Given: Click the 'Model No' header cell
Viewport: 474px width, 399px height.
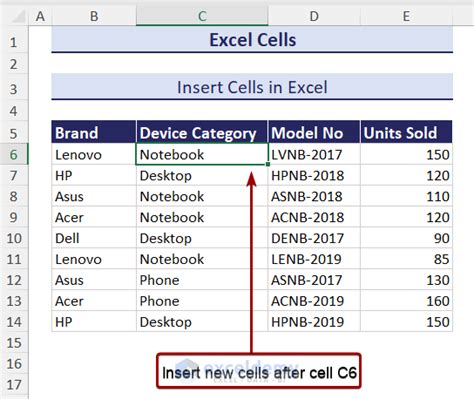Looking at the screenshot, I should coord(314,133).
